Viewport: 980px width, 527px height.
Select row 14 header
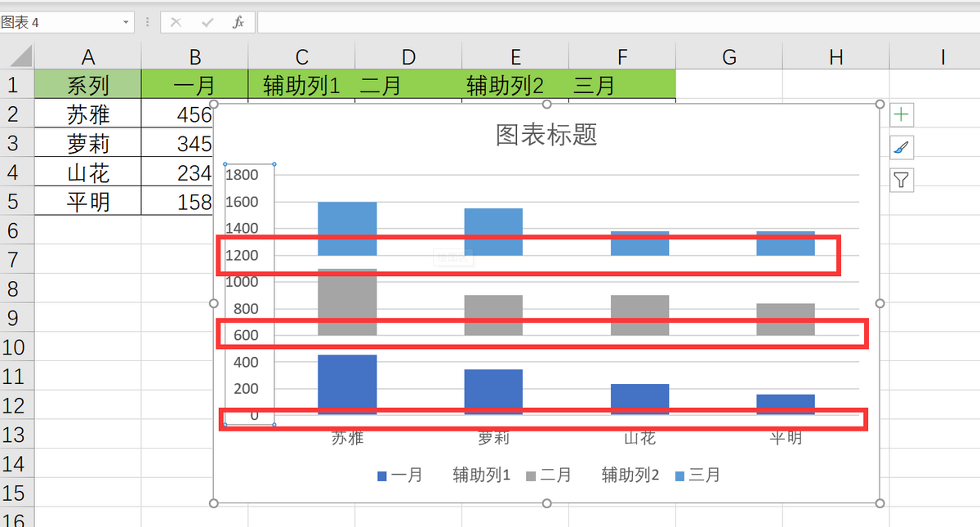click(x=17, y=464)
